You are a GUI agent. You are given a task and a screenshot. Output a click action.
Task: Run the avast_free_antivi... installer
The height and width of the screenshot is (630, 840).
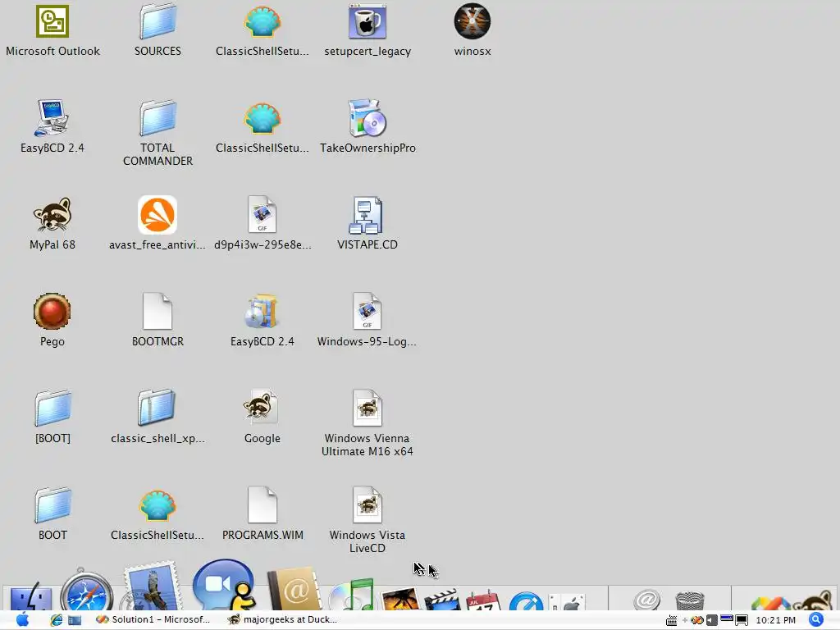click(157, 224)
